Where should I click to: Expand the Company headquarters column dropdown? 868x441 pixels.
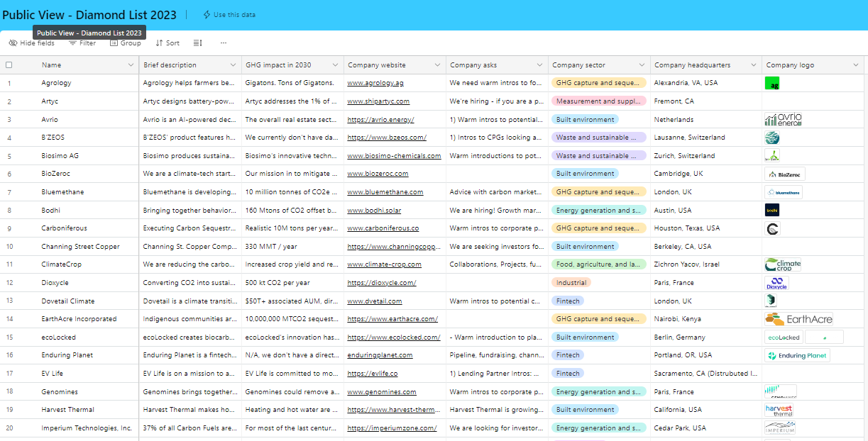pos(752,65)
